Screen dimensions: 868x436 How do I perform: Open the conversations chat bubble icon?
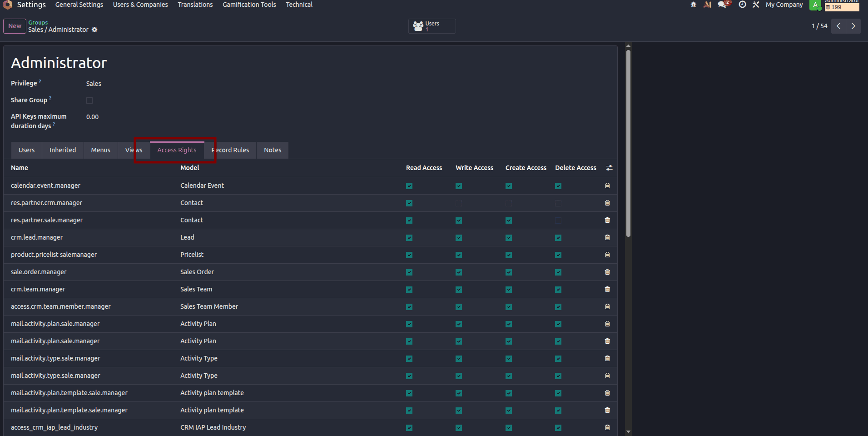(723, 5)
